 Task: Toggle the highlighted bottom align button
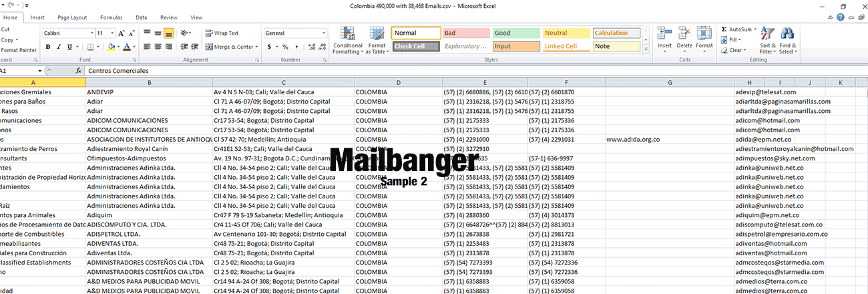coord(169,33)
